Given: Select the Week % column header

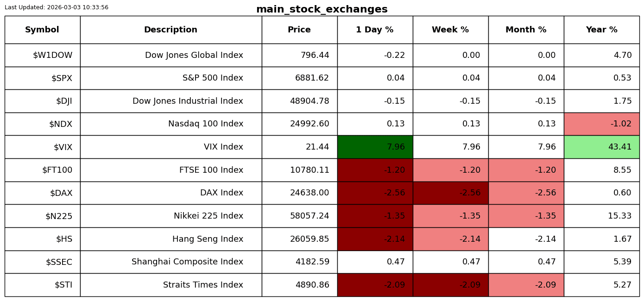Looking at the screenshot, I should click(x=450, y=30).
